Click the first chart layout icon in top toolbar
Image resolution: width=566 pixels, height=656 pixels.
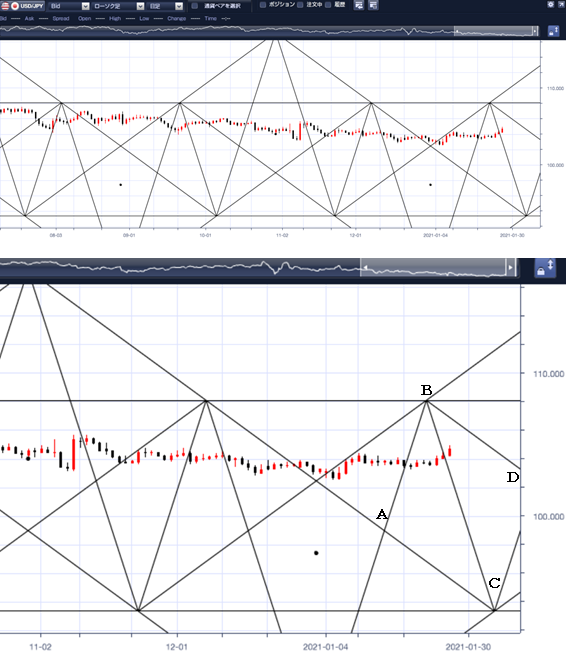[x=359, y=5]
